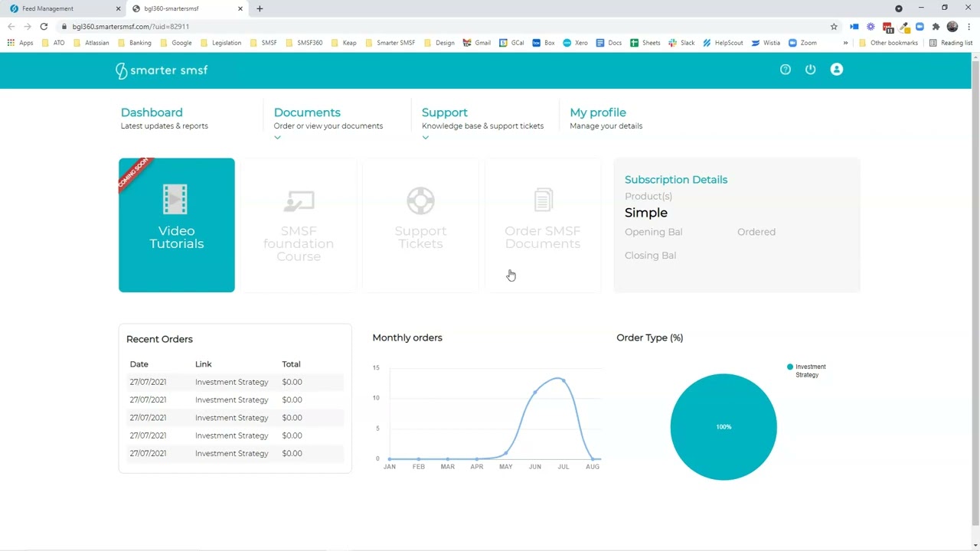This screenshot has height=551, width=980.
Task: Open the Gmail bookmark
Action: 477,43
